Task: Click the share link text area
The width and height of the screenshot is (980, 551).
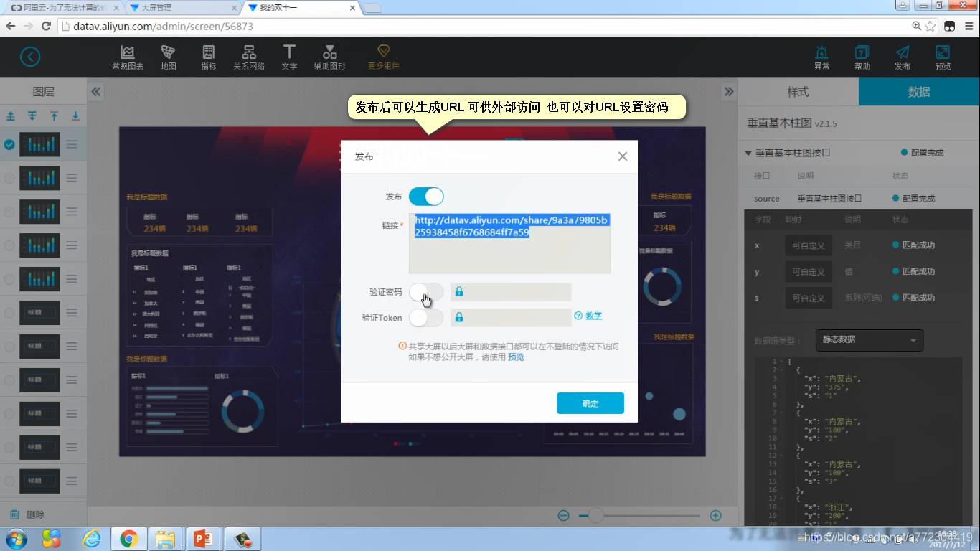Action: coord(510,243)
